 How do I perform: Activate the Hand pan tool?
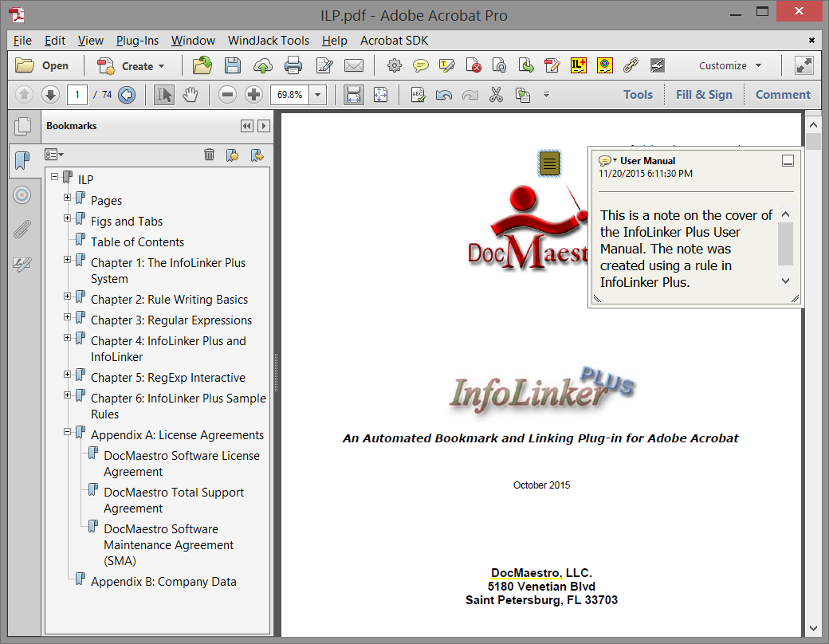[191, 95]
